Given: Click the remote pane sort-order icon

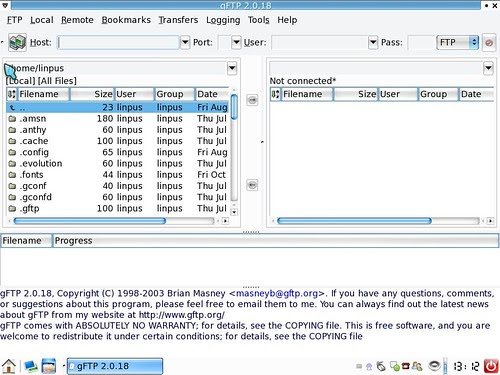Looking at the screenshot, I should [275, 94].
